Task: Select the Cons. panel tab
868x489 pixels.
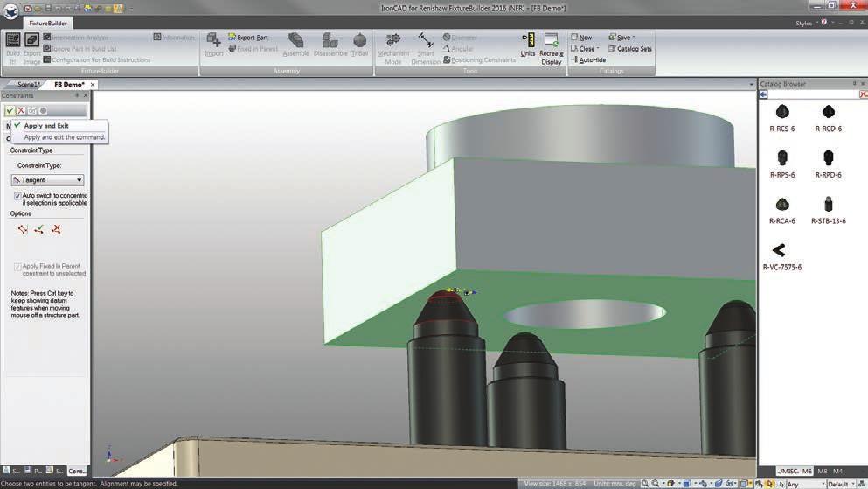Action: pyautogui.click(x=76, y=471)
